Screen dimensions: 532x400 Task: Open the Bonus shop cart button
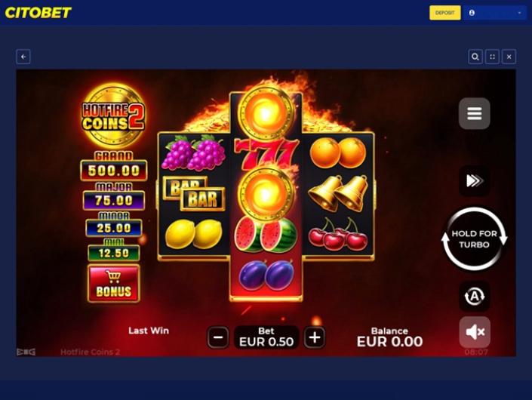click(114, 284)
